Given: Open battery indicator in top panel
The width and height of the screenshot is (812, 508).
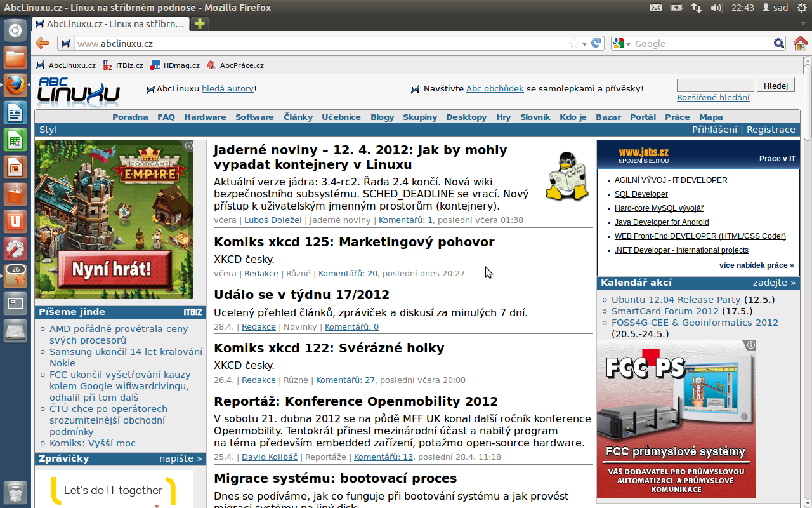Looking at the screenshot, I should [676, 8].
